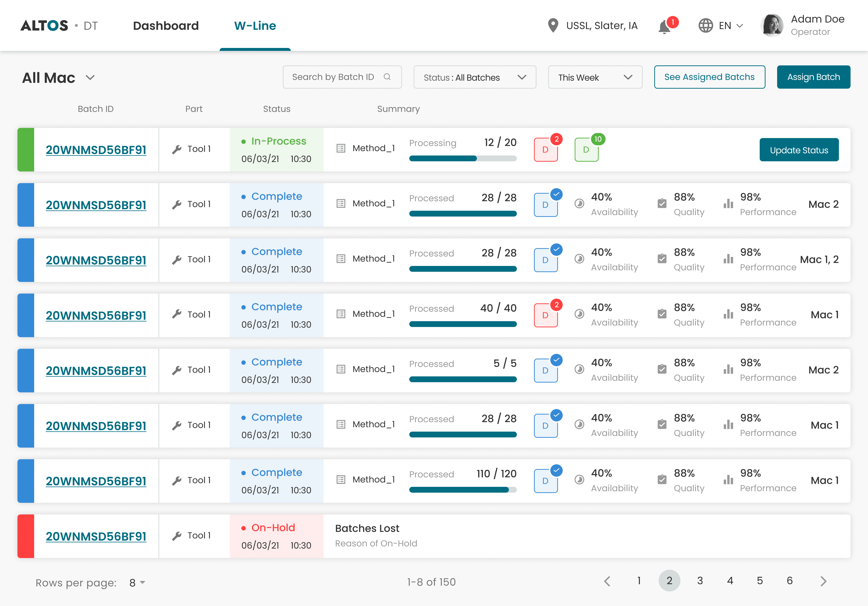Open the Status: All Batches dropdown
Viewport: 868px width, 606px height.
(475, 77)
